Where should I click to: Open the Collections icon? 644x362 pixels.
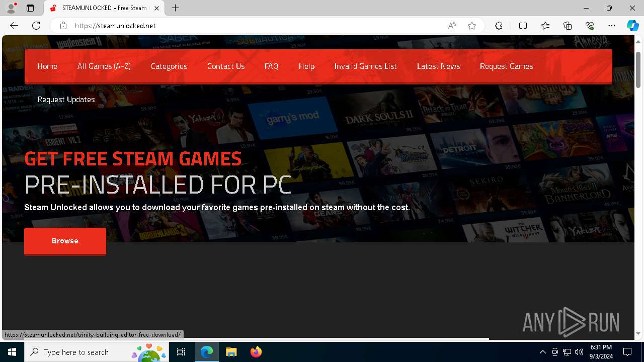[568, 26]
